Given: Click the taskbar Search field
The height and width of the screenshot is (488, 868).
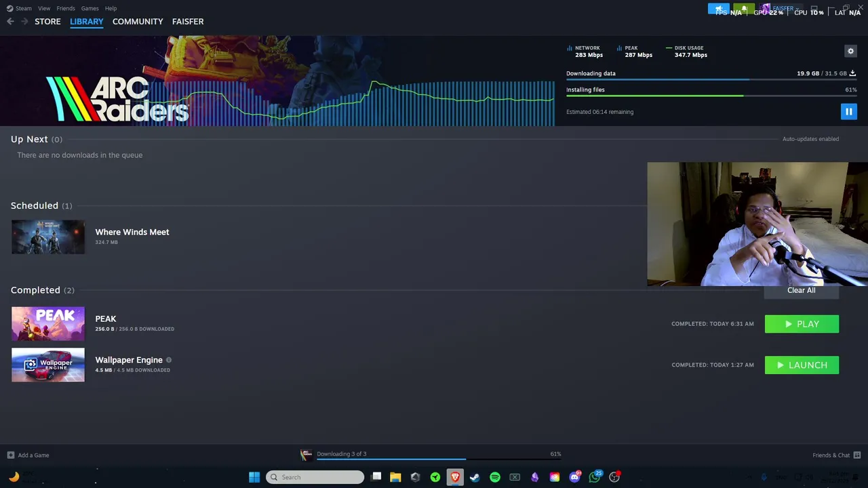Looking at the screenshot, I should [315, 477].
